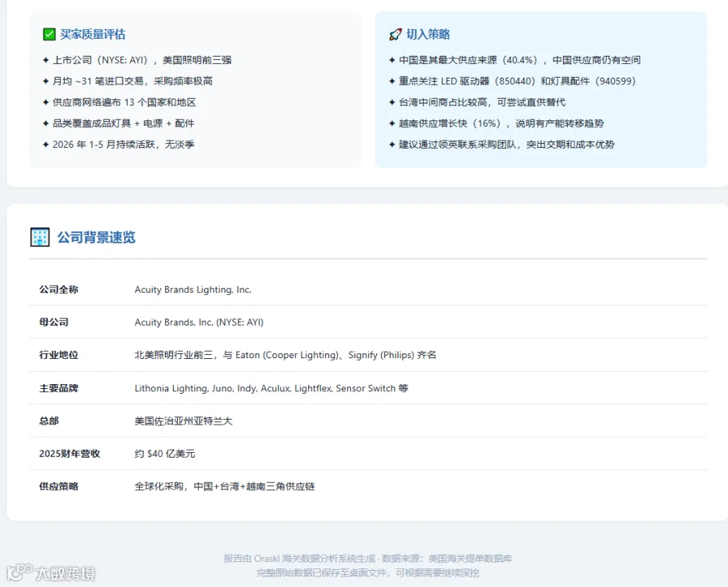Viewport: 728px width, 587px height.
Task: Click the line 中国是其最大供应来源（40.4%）
Action: (x=519, y=60)
